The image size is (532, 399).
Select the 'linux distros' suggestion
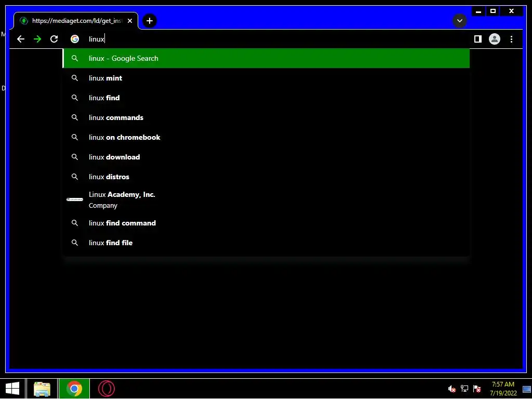pos(267,177)
